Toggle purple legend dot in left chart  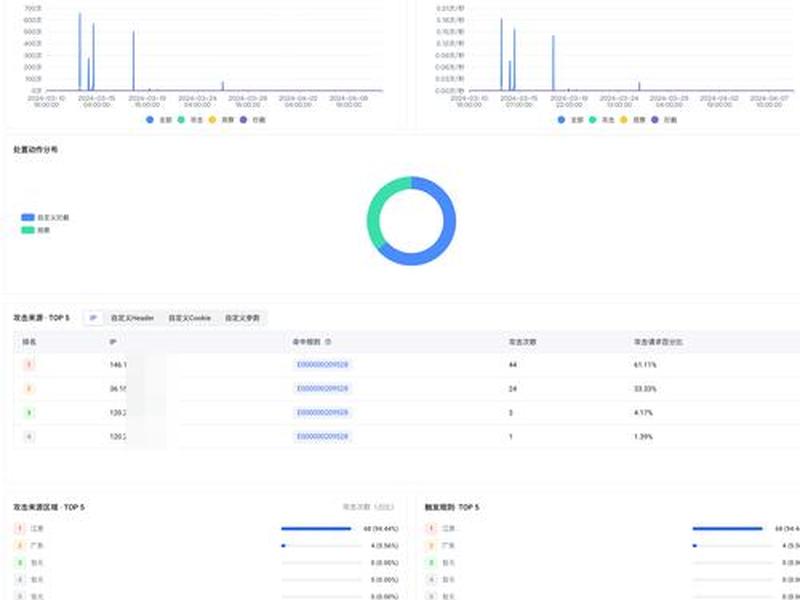243,119
